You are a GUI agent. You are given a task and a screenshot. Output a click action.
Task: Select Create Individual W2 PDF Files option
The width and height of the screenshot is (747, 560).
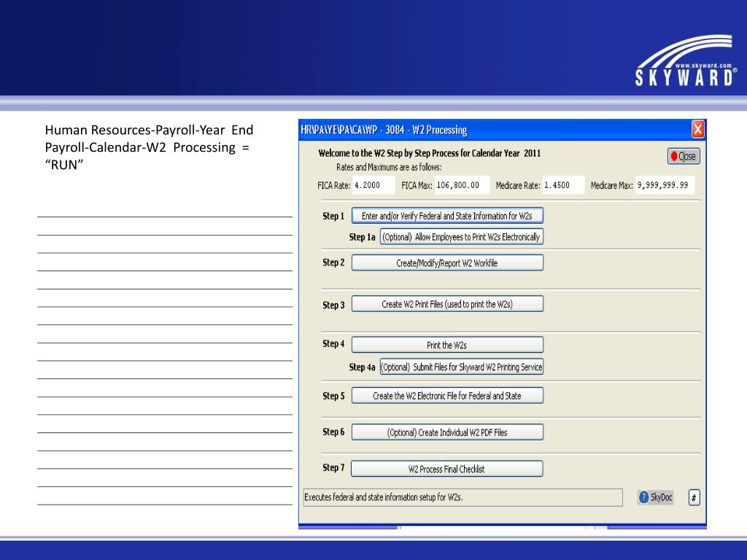coord(447,432)
